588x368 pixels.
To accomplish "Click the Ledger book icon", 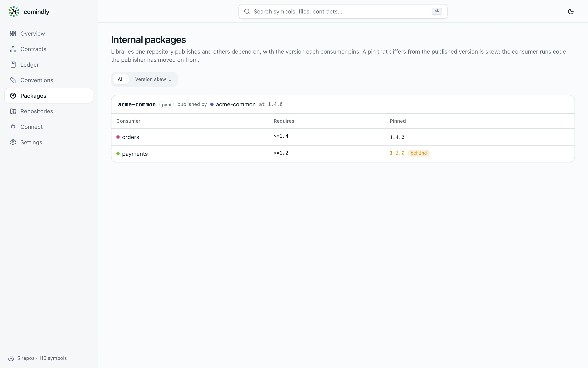I will click(13, 64).
